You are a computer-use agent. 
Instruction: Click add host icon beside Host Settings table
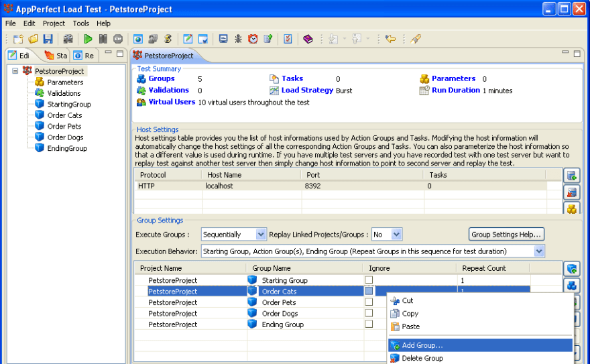[x=571, y=175]
